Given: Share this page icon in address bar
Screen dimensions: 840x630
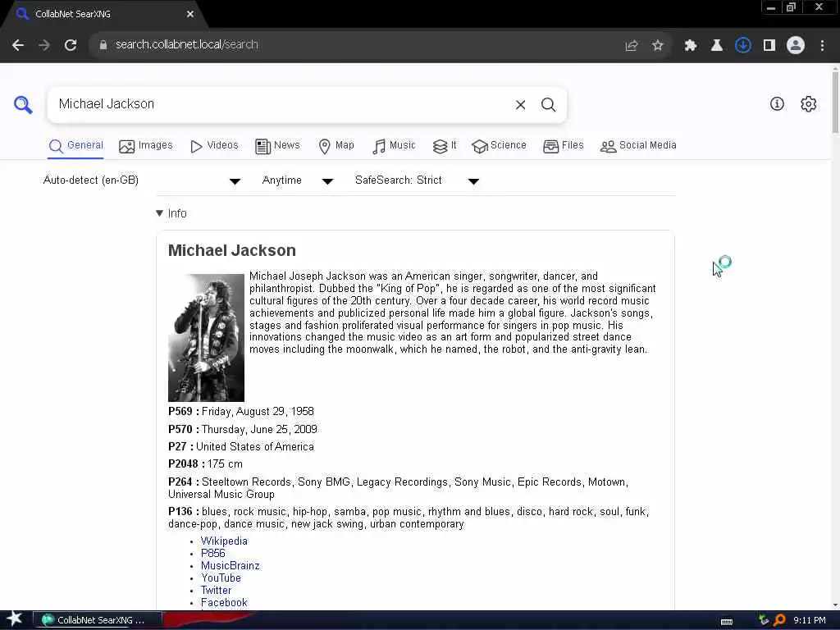Looking at the screenshot, I should (632, 46).
